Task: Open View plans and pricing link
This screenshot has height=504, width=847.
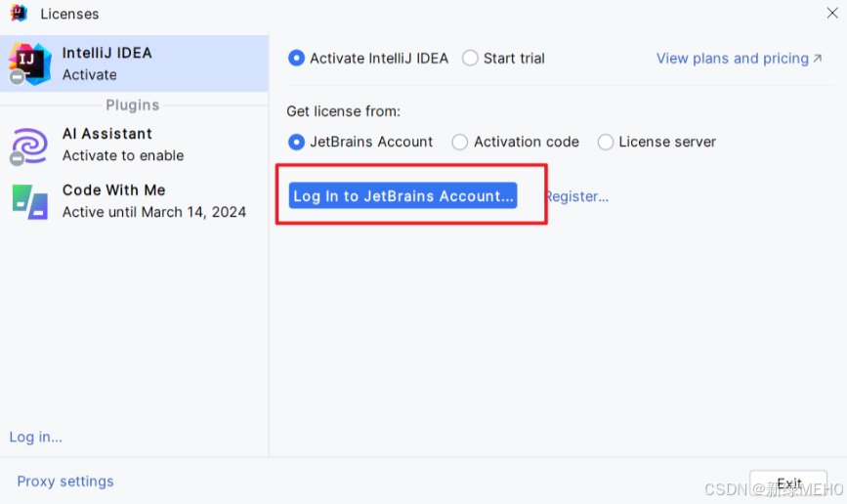Action: pos(739,59)
